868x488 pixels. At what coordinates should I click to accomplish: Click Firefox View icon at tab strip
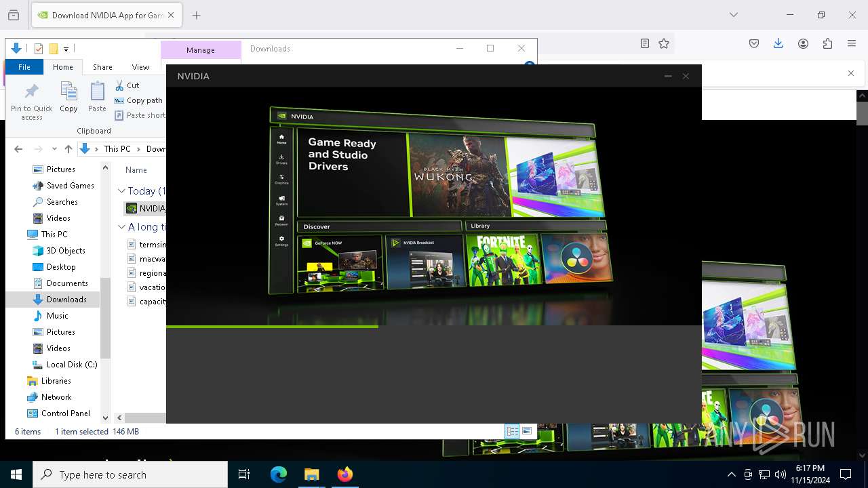click(x=14, y=15)
